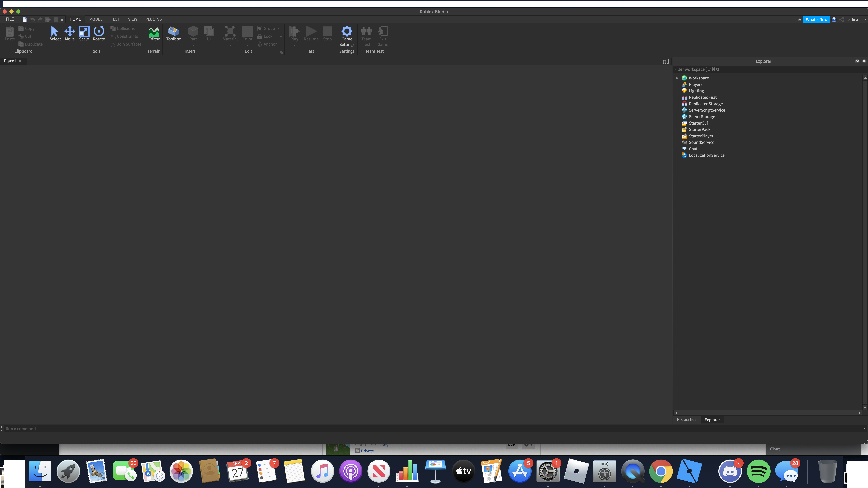Viewport: 868px width, 488px height.
Task: Switch to the Properties panel tab
Action: (686, 420)
